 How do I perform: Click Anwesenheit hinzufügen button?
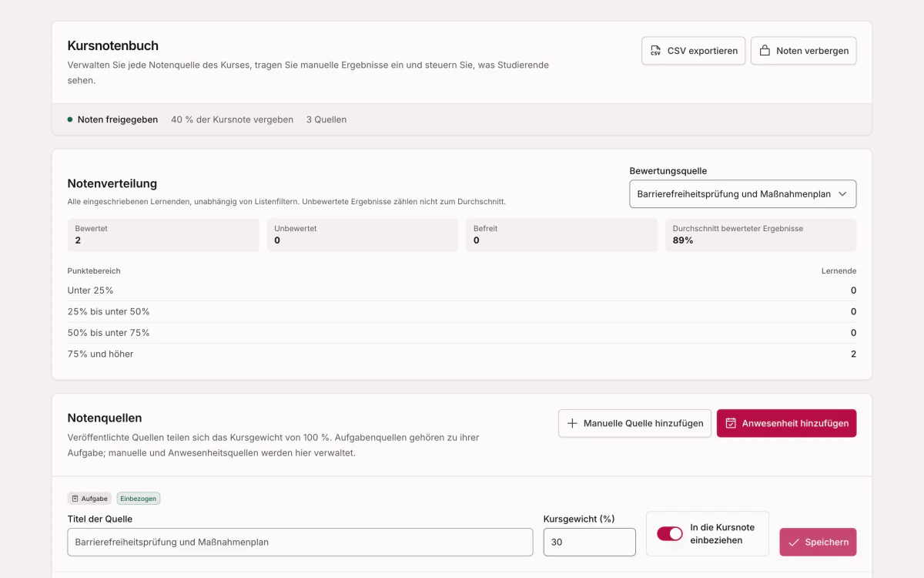point(786,423)
